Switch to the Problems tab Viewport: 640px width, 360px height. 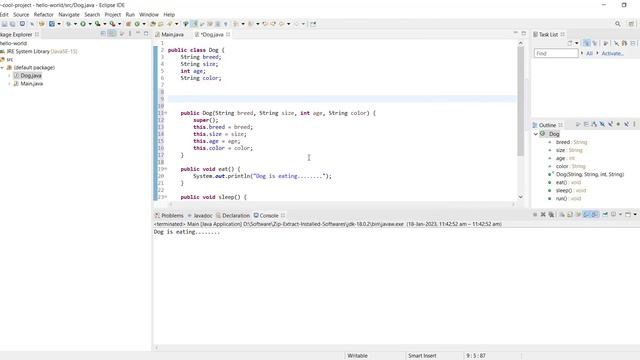click(x=169, y=216)
